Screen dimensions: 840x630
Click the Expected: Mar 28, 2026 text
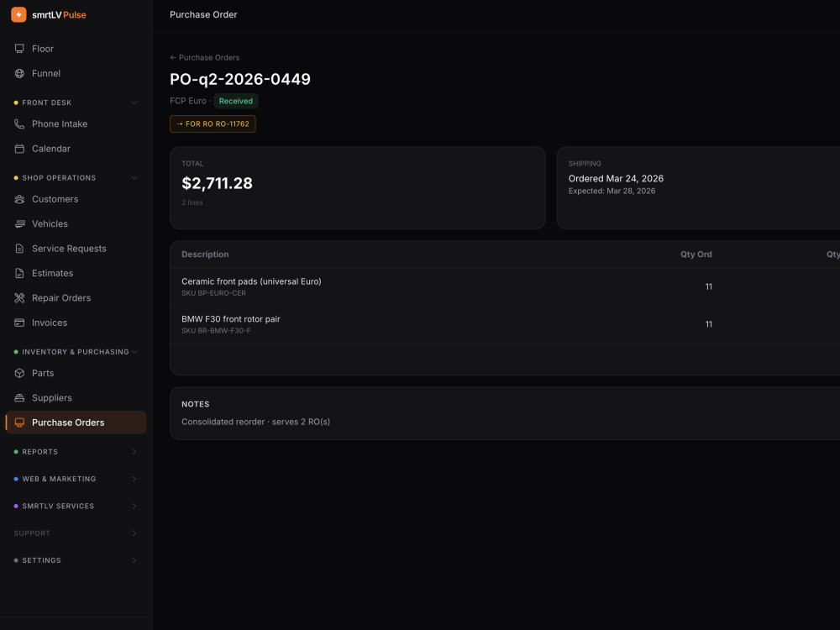click(612, 191)
